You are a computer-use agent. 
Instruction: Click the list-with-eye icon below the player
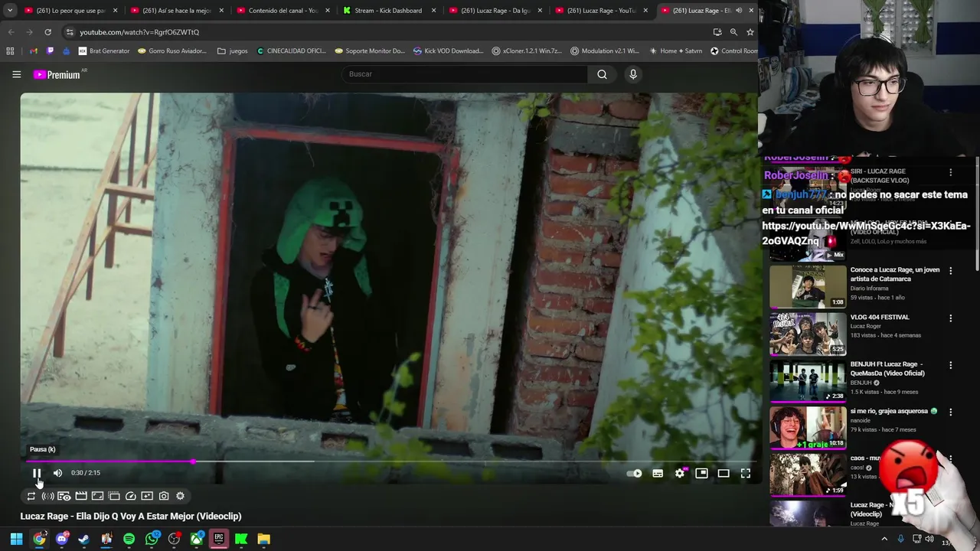(x=64, y=496)
